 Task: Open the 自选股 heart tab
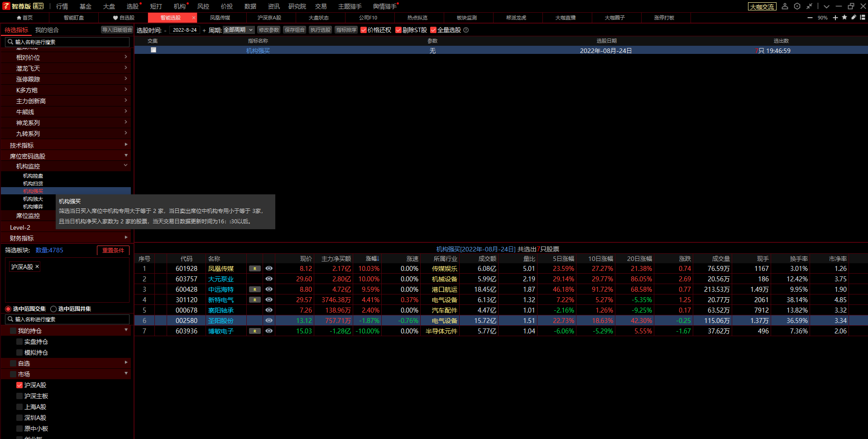[x=124, y=18]
